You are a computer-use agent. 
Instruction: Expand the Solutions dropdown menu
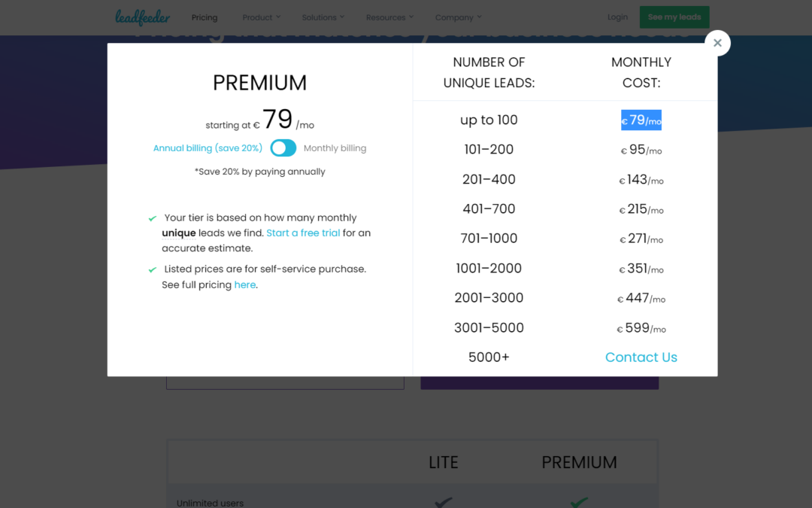coord(323,17)
